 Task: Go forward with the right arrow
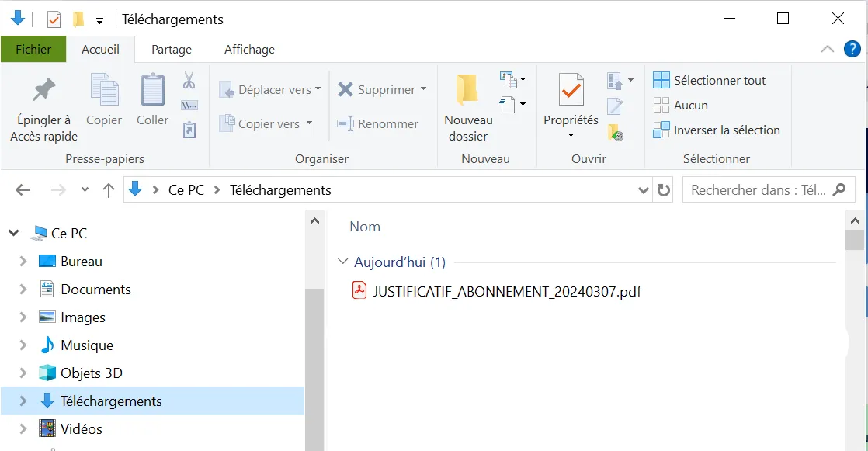(58, 190)
